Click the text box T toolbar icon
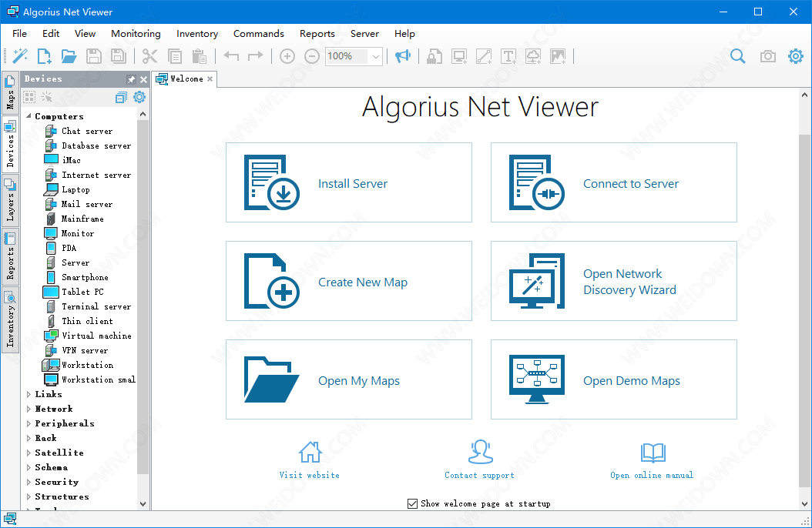This screenshot has height=528, width=812. coord(508,56)
